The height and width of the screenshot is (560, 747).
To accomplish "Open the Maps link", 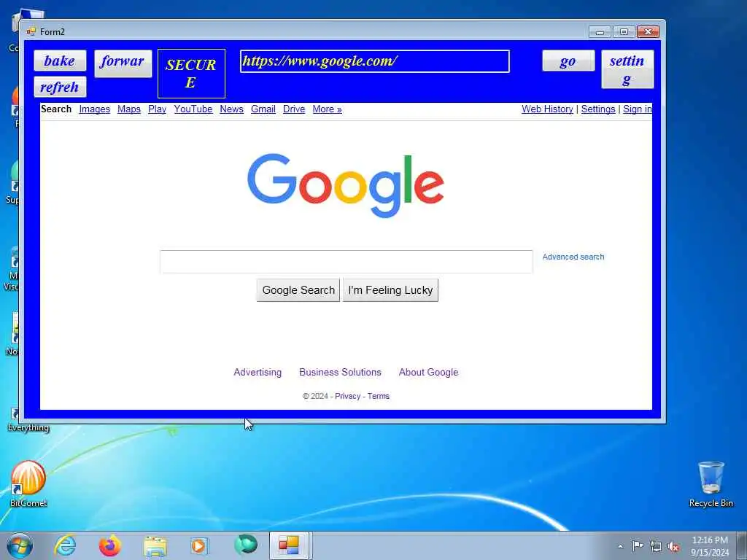I will tap(129, 109).
